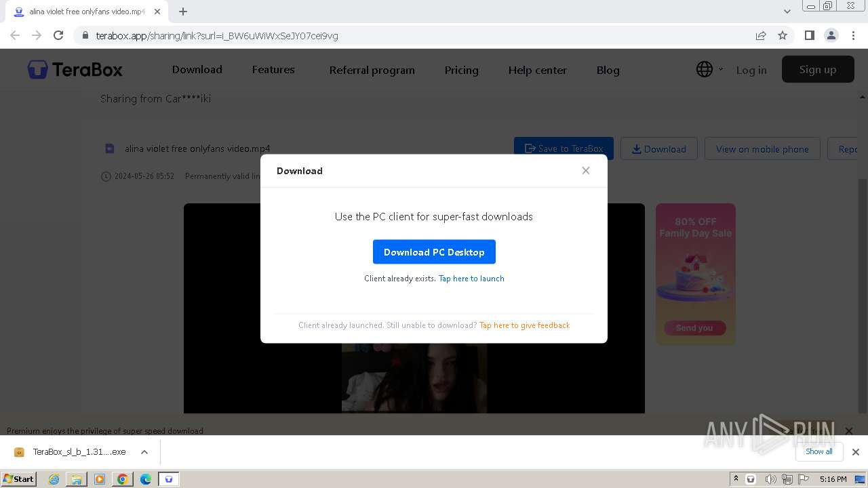Image resolution: width=868 pixels, height=488 pixels.
Task: Click the Sign up button
Action: coord(818,69)
